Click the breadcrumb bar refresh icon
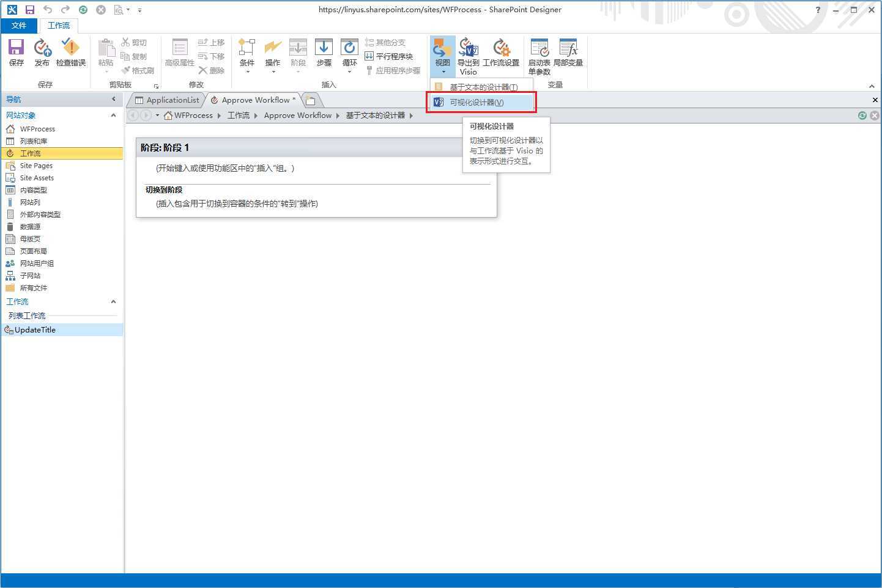Viewport: 882px width, 588px height. 862,116
